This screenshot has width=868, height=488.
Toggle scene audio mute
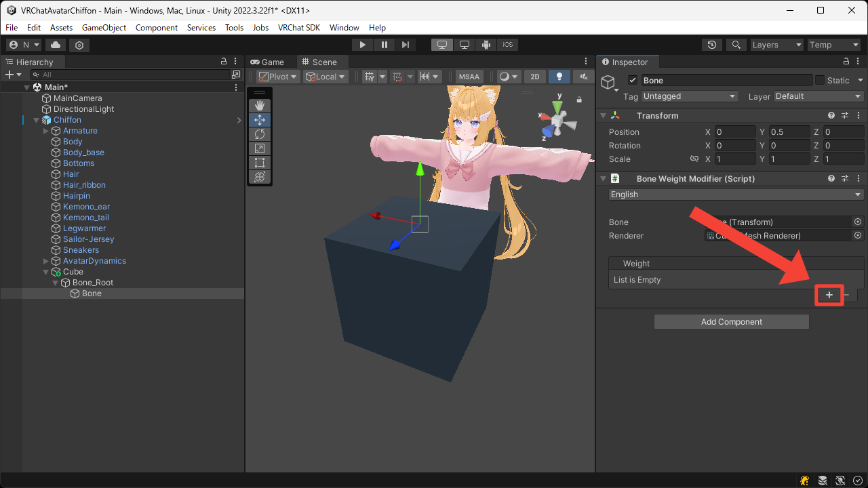click(583, 77)
